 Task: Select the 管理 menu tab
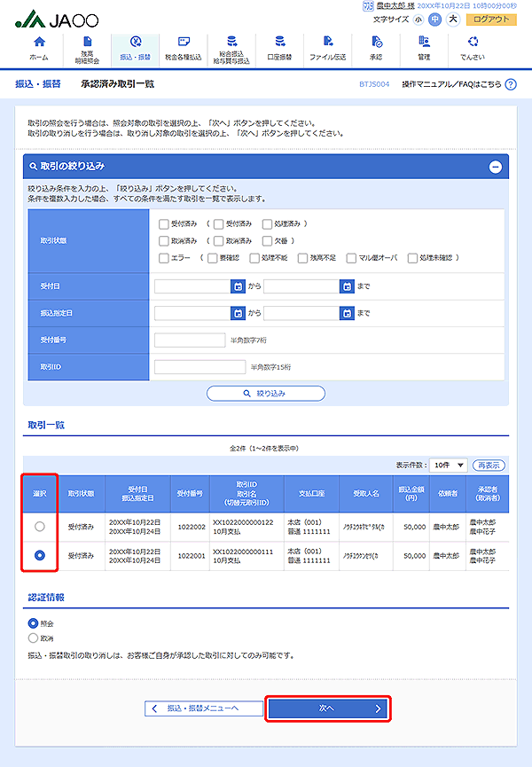pos(424,50)
